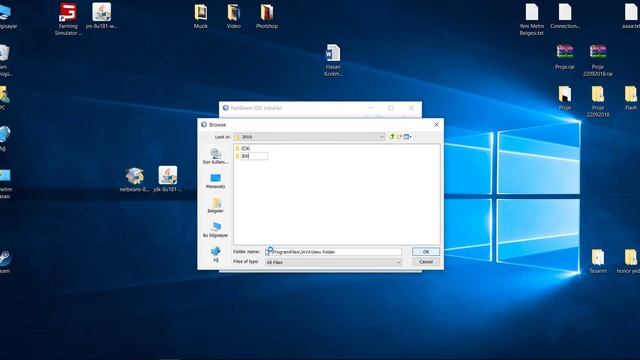Click the Folder name input field
The width and height of the screenshot is (640, 360).
pyautogui.click(x=333, y=252)
